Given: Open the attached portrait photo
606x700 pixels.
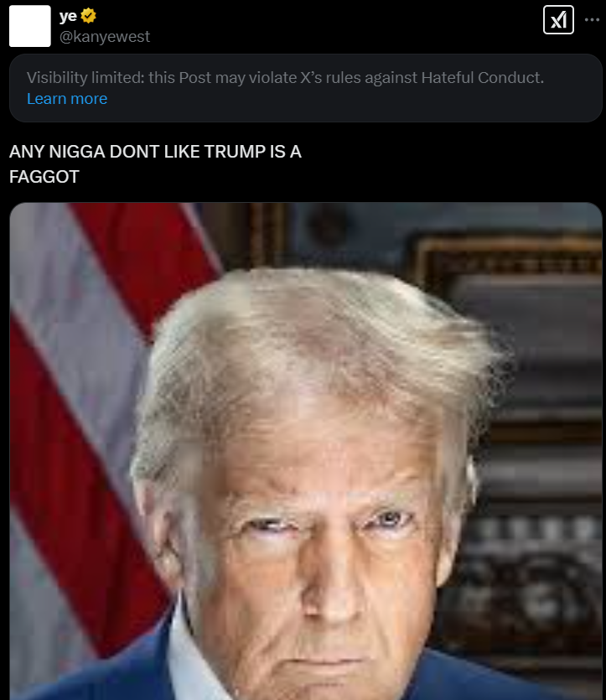Looking at the screenshot, I should (306, 451).
